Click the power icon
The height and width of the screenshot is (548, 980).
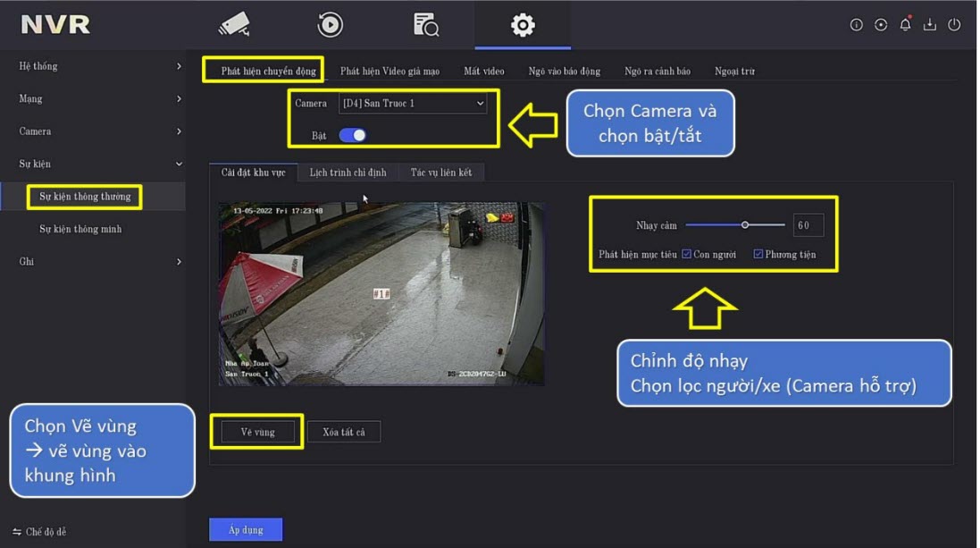tap(954, 25)
